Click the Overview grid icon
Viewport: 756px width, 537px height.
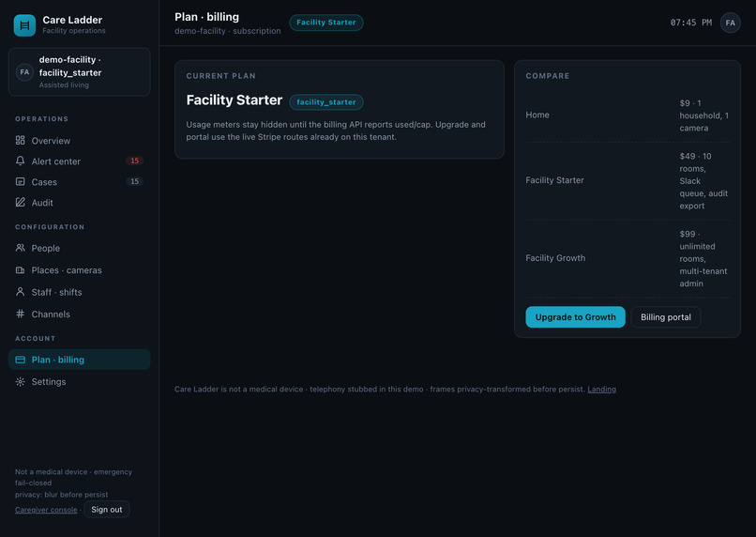[21, 141]
